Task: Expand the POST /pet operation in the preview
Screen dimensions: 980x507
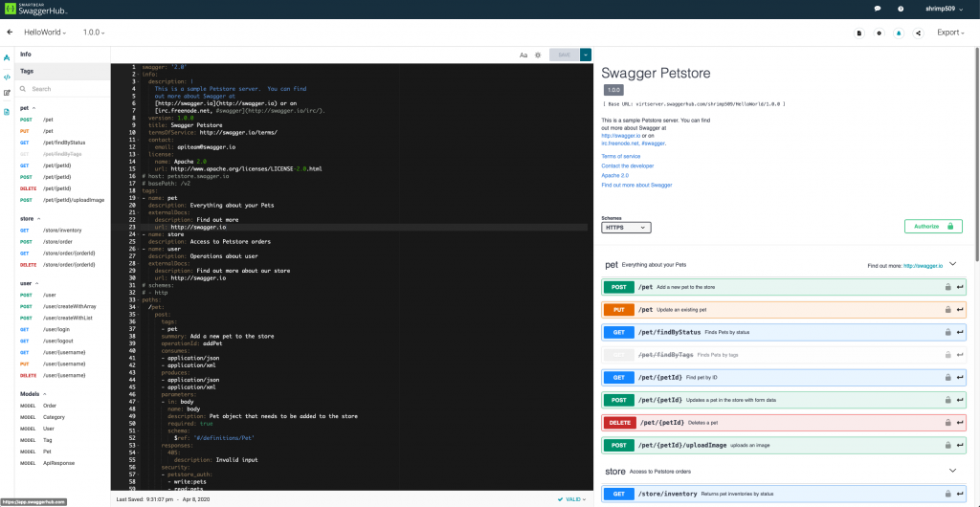Action: [785, 287]
